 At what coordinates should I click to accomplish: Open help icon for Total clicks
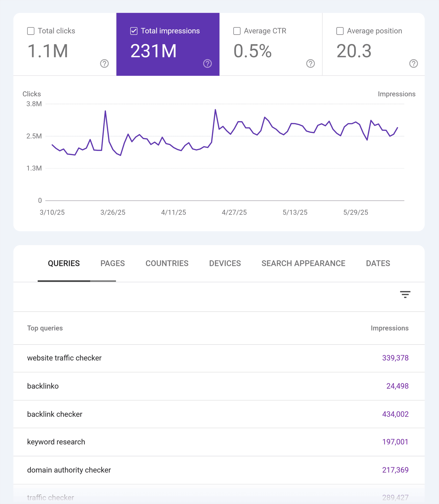pyautogui.click(x=104, y=64)
